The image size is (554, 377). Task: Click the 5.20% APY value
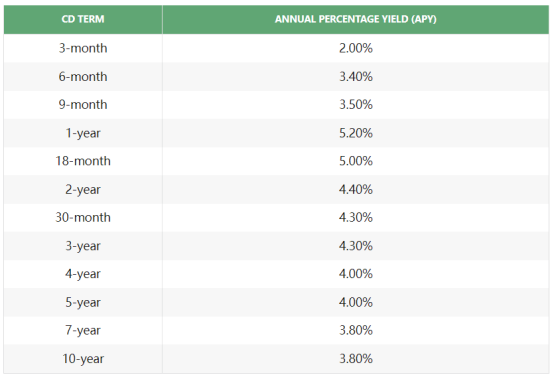pyautogui.click(x=356, y=133)
